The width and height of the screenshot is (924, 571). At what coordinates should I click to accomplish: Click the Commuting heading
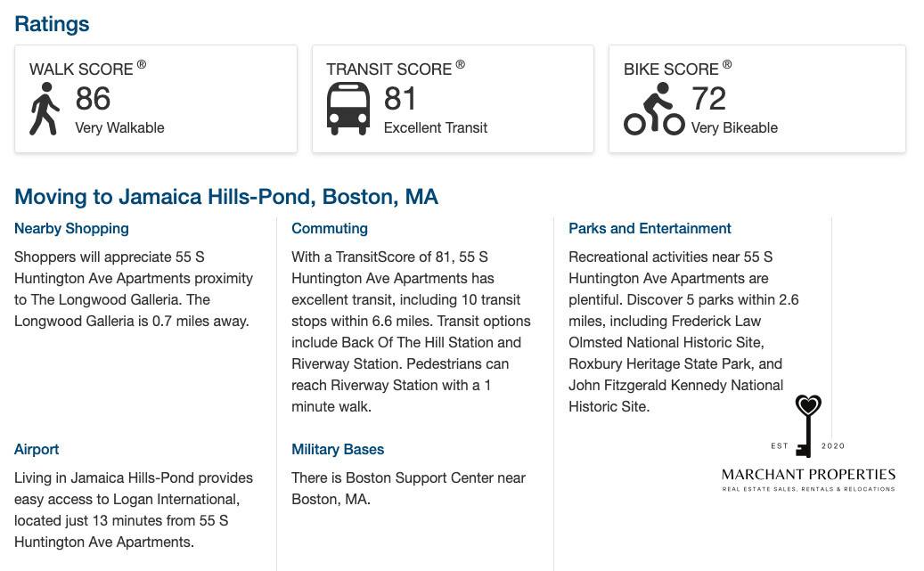[330, 229]
